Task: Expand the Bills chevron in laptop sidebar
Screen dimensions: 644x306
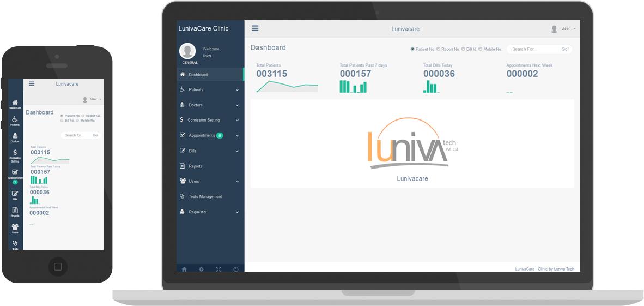Action: tap(238, 151)
